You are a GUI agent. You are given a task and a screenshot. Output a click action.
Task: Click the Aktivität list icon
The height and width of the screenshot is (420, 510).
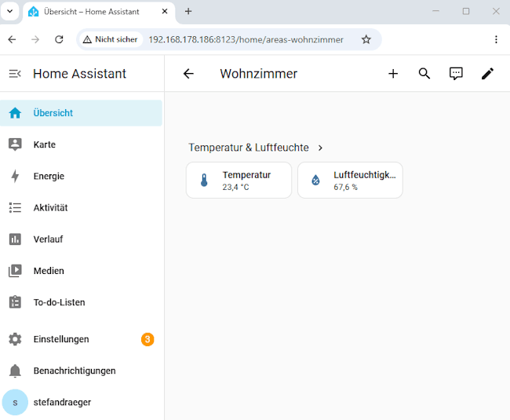click(15, 207)
